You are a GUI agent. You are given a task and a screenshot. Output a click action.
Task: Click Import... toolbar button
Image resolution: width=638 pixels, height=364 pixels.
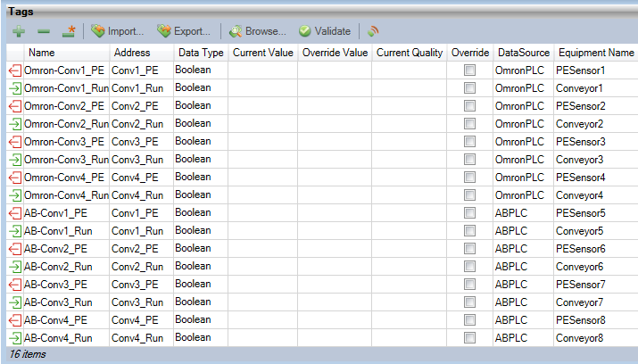[117, 31]
